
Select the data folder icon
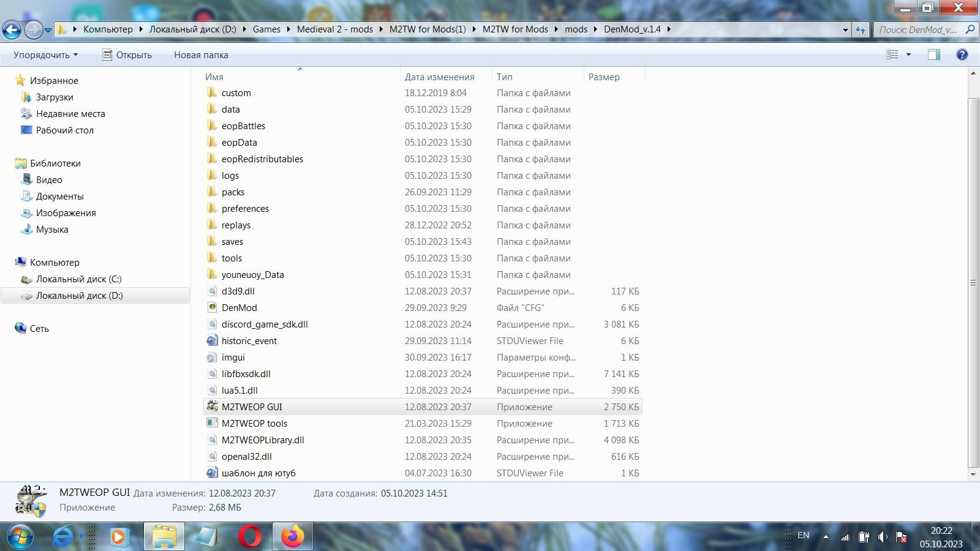[x=212, y=109]
